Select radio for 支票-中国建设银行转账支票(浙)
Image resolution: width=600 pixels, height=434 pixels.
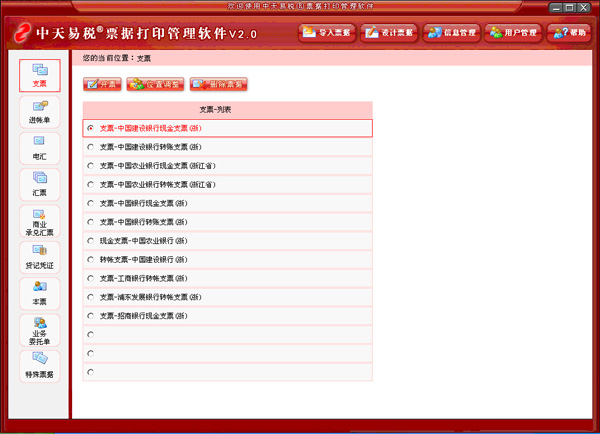click(91, 147)
